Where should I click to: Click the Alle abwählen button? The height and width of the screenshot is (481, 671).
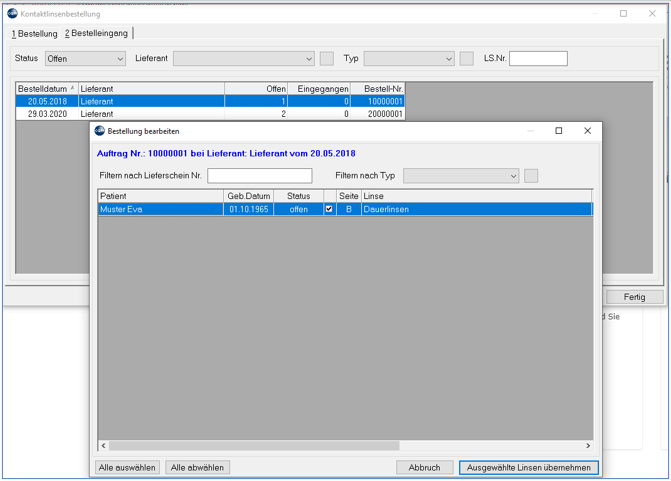(x=197, y=468)
